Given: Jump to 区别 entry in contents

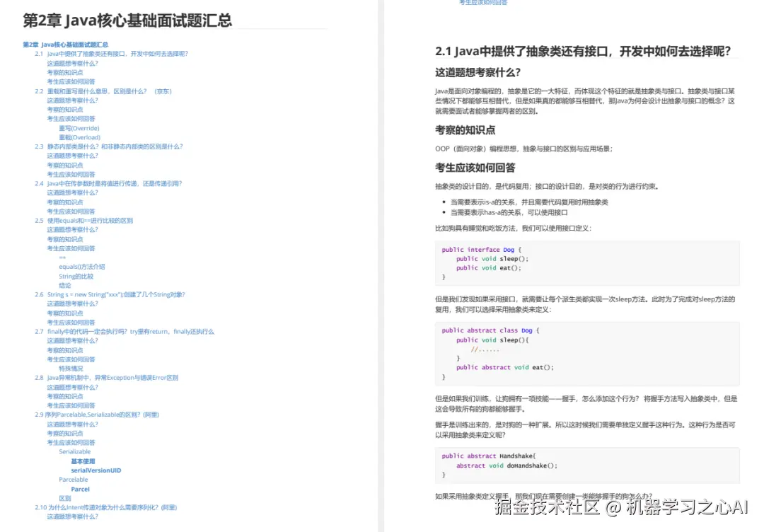Looking at the screenshot, I should click(65, 498).
